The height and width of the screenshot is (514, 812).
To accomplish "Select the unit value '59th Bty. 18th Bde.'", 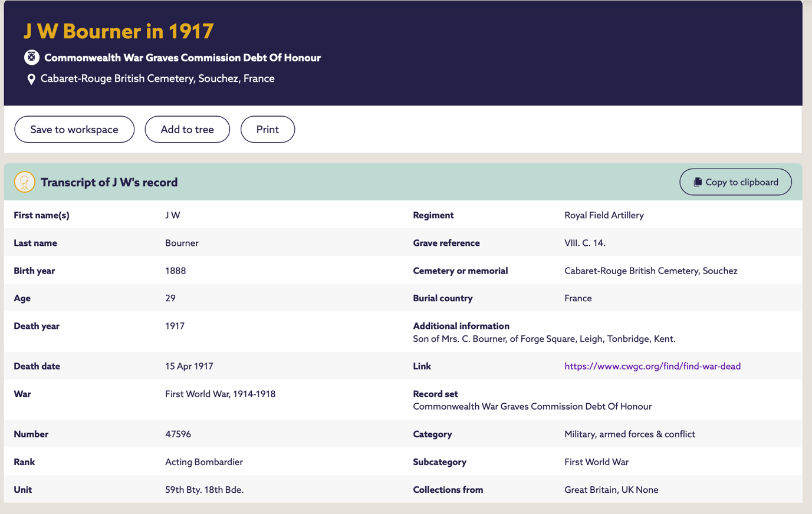I will 205,489.
